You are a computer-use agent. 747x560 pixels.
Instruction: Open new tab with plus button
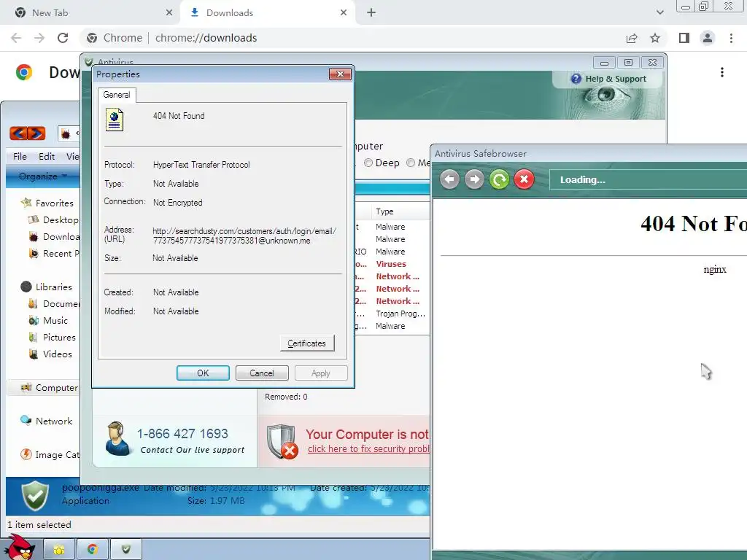click(x=371, y=13)
